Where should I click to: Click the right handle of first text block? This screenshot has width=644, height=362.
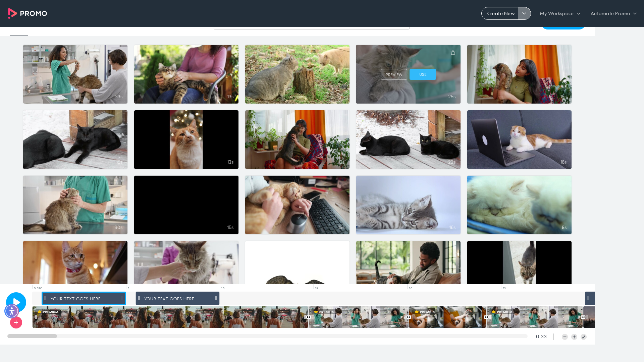(122, 298)
